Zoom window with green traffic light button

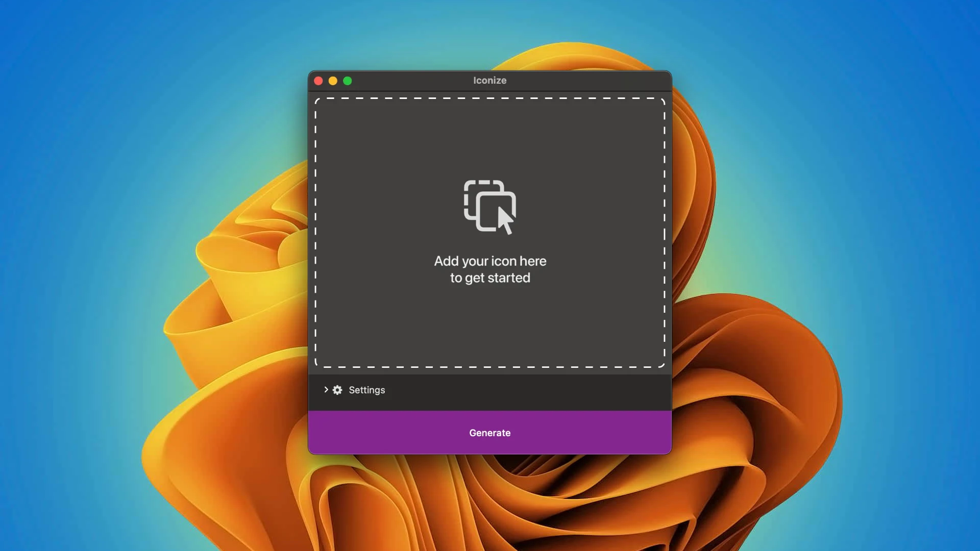[x=348, y=81]
